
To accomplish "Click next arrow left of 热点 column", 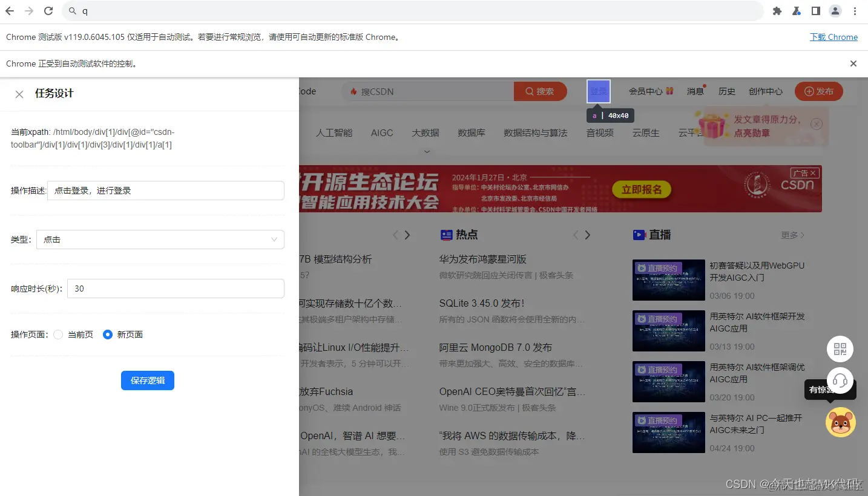I will (407, 235).
